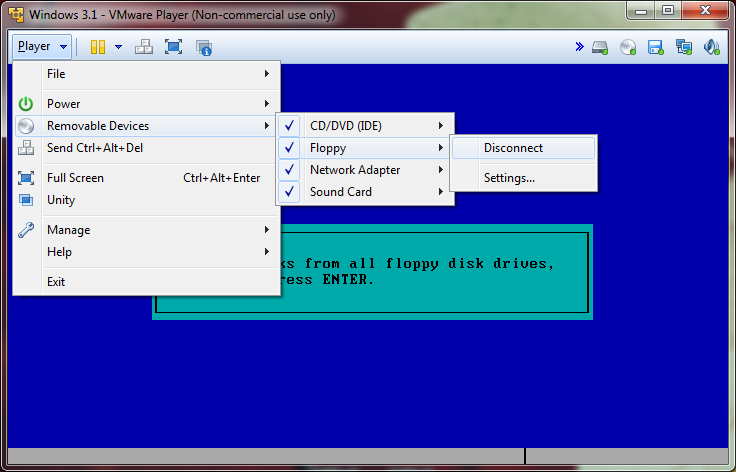Click the network adapter device icon
Viewport: 736px width, 472px height.
[684, 47]
